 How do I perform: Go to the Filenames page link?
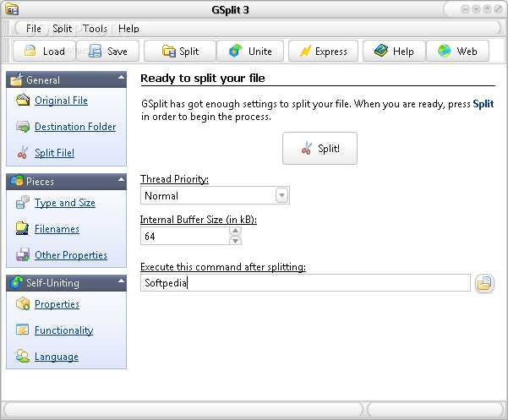(x=57, y=229)
